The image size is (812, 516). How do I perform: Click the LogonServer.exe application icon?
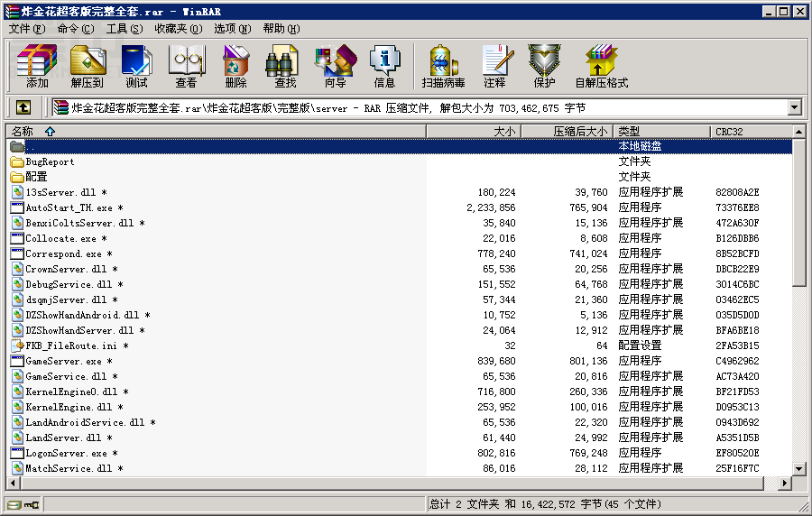click(17, 454)
